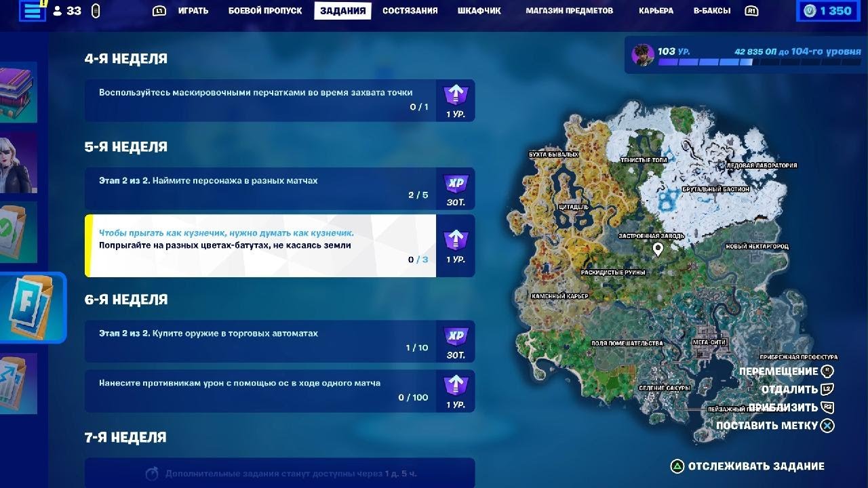Click the white location pin on map
This screenshot has width=868, height=488.
tap(657, 251)
